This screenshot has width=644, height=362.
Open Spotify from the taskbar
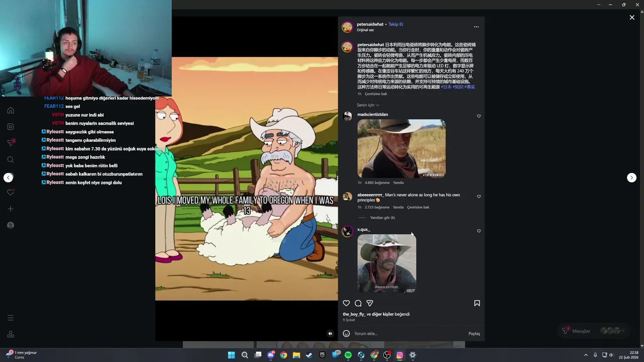pos(348,355)
